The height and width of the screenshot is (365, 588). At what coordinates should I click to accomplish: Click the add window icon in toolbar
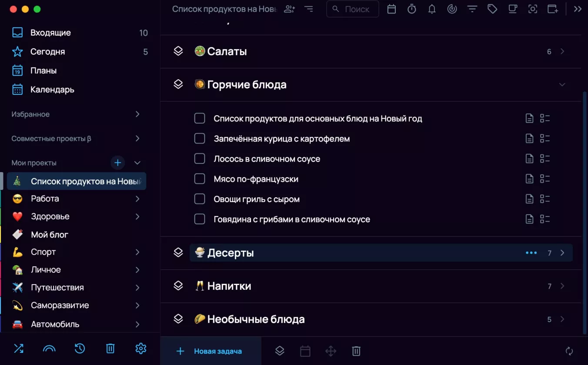tap(553, 9)
